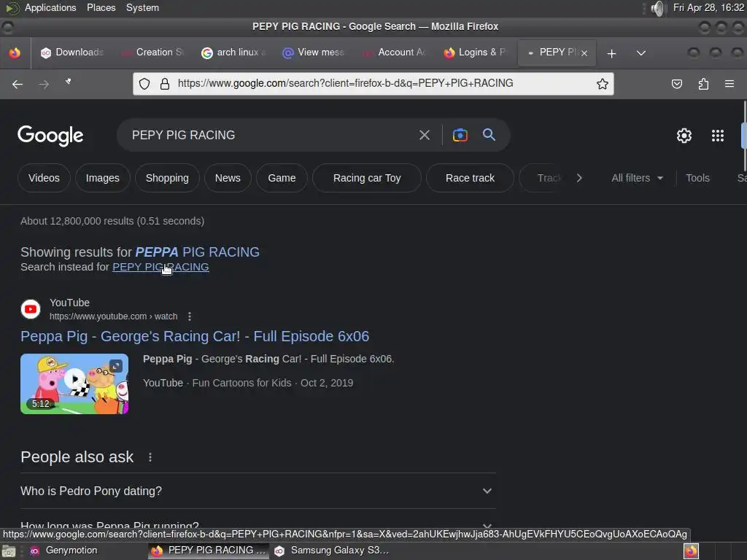
Task: Open options next to YouTube result URL
Action: [x=190, y=316]
